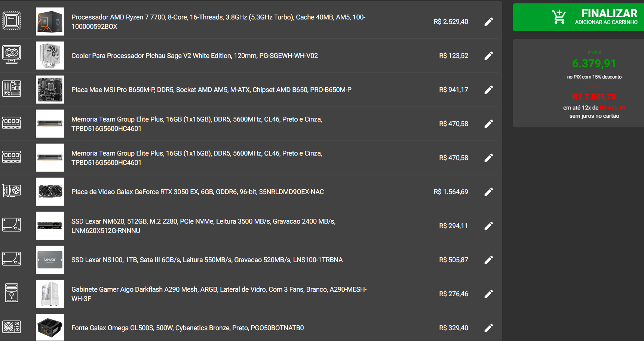Open the first Team Group Elite Plus memory name
Screen dimensions: 644x341
tap(197, 124)
